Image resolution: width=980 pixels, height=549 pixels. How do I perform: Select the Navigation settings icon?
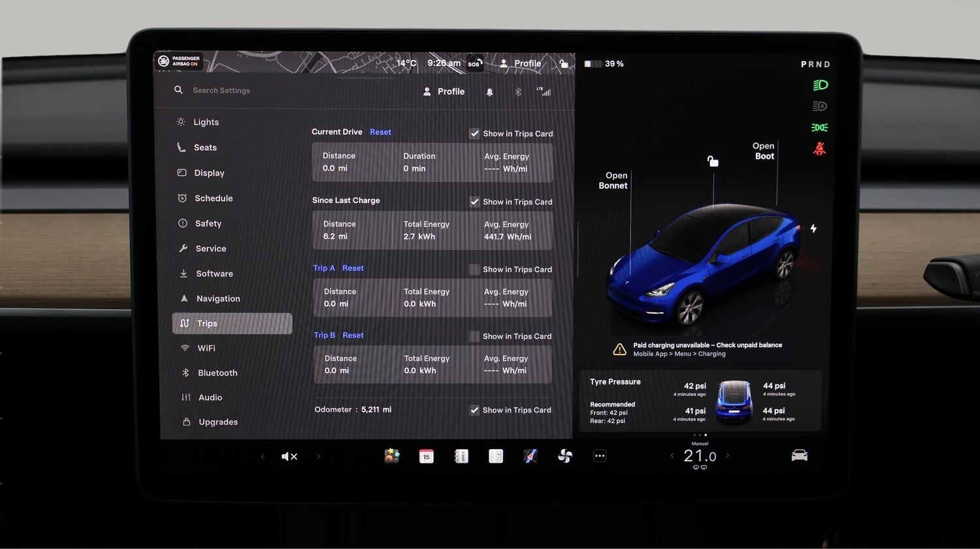pos(184,298)
